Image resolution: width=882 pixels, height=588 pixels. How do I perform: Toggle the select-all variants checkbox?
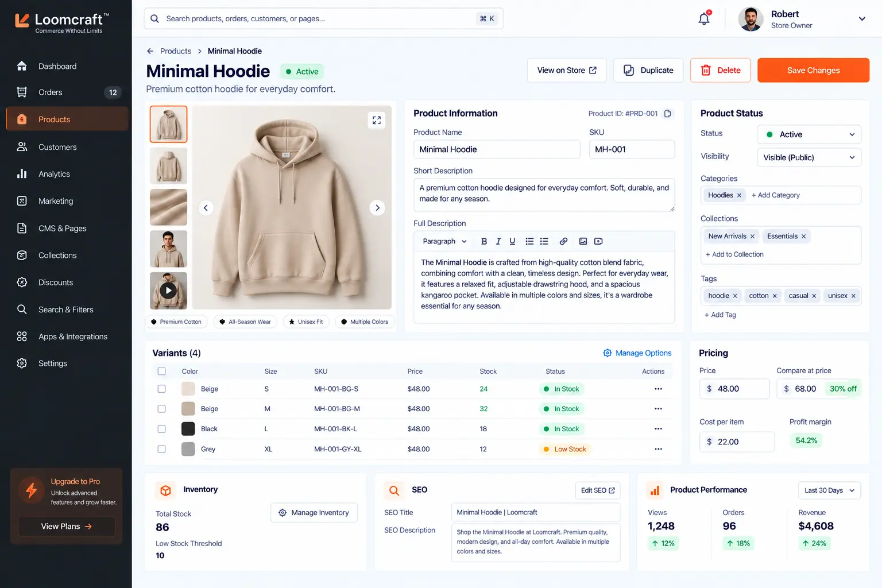click(162, 371)
